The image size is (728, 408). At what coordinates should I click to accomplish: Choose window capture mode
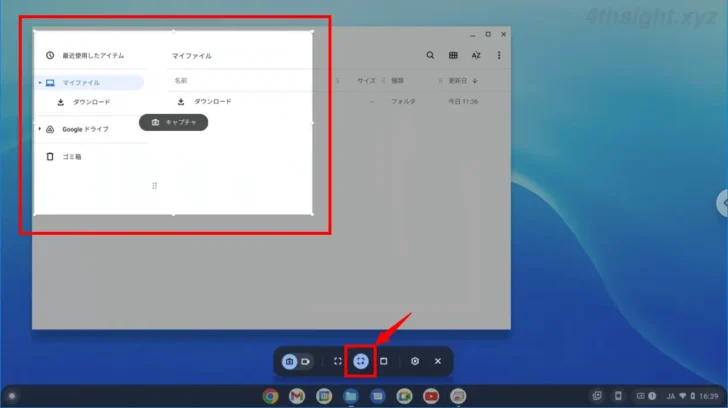click(384, 361)
